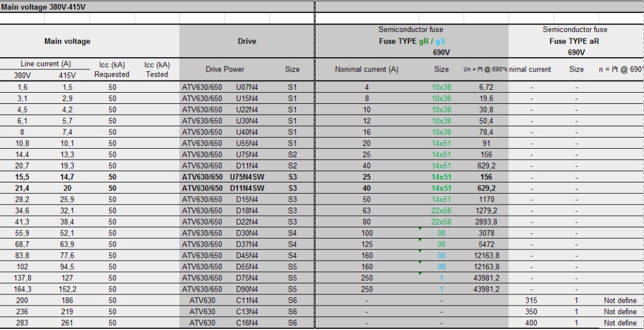Click the 'Fuse TYPE gR / gS' heading
Screen dimensions: 644x330
(x=411, y=41)
